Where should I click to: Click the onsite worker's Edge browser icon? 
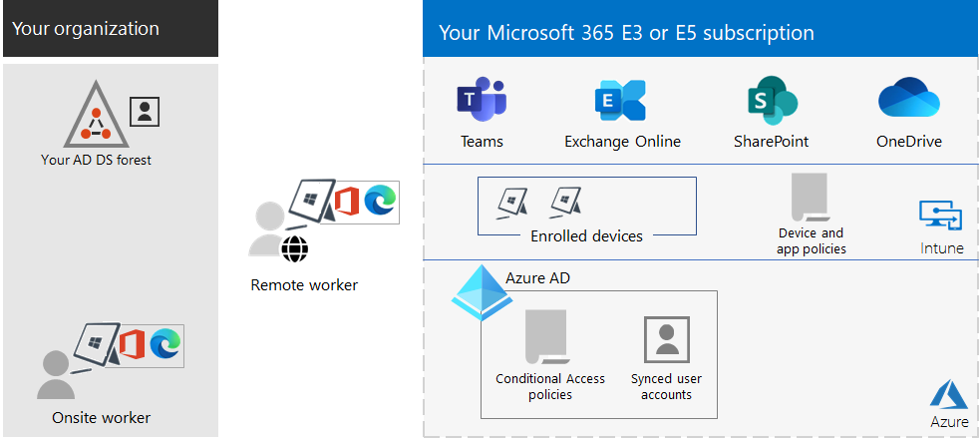[165, 344]
